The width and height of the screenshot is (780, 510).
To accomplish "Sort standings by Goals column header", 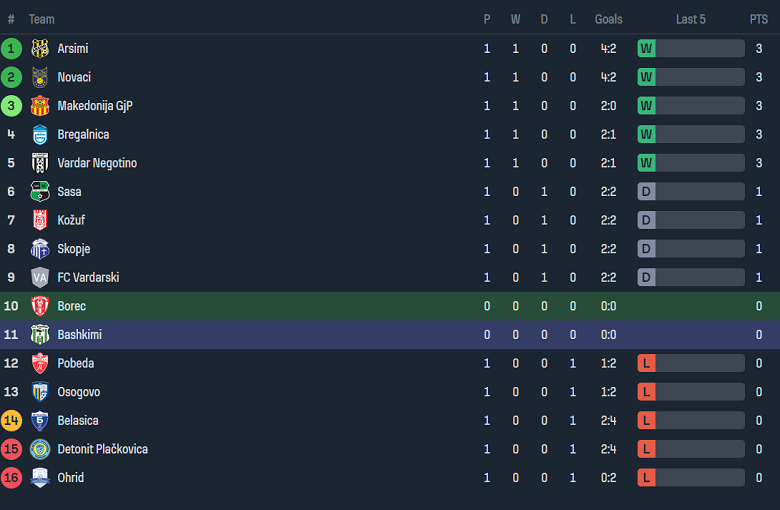I will click(x=608, y=19).
